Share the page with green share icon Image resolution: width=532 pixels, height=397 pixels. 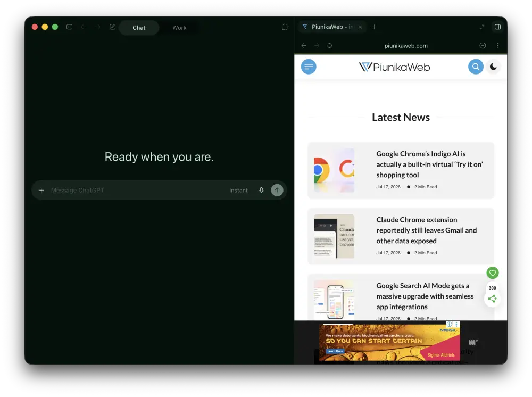click(492, 299)
